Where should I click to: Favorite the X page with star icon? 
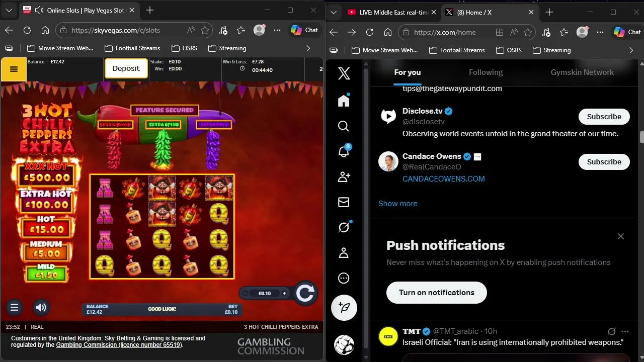pyautogui.click(x=528, y=32)
